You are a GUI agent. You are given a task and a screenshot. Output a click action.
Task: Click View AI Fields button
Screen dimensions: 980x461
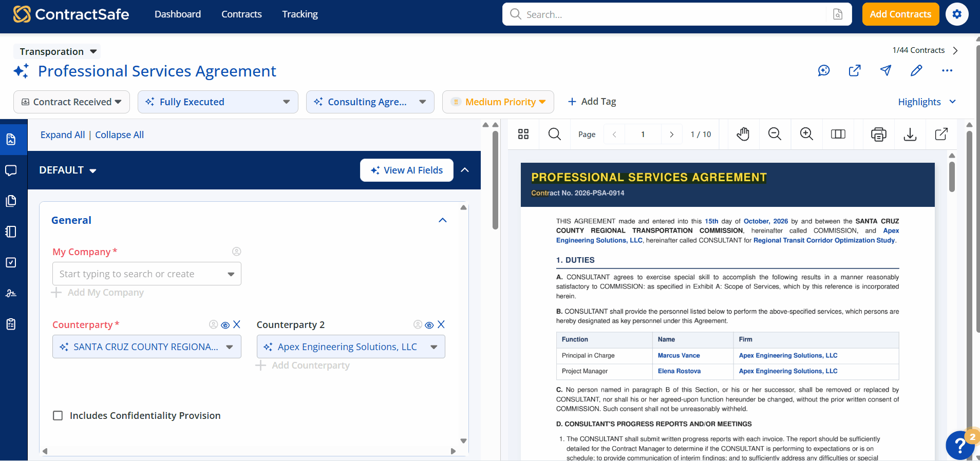coord(407,170)
